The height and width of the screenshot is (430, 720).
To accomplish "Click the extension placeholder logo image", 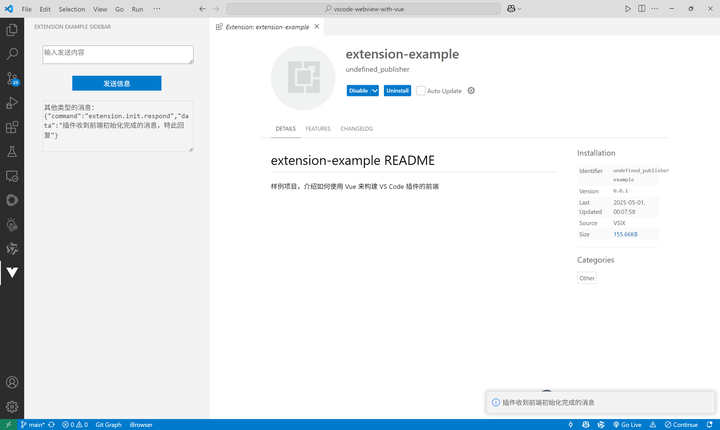I will pos(303,78).
